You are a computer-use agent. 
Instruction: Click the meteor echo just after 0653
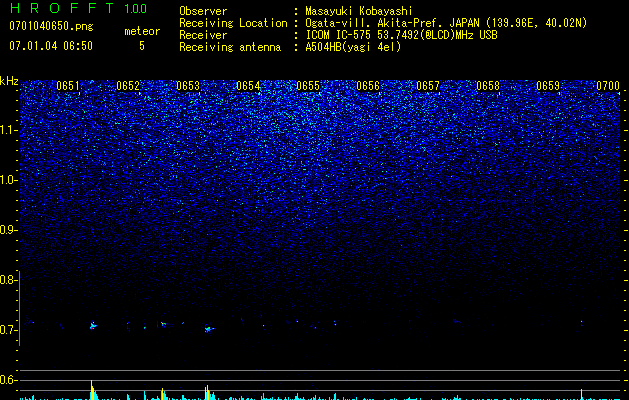point(209,329)
